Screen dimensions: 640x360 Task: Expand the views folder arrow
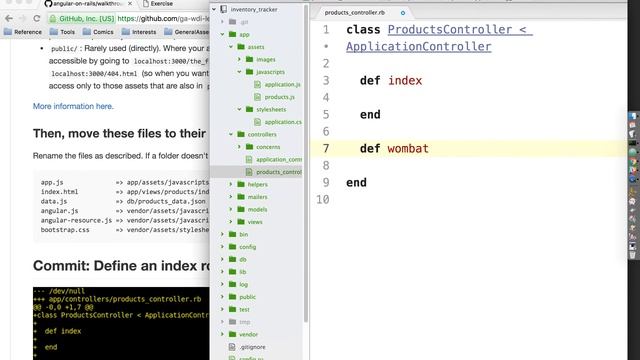click(231, 222)
